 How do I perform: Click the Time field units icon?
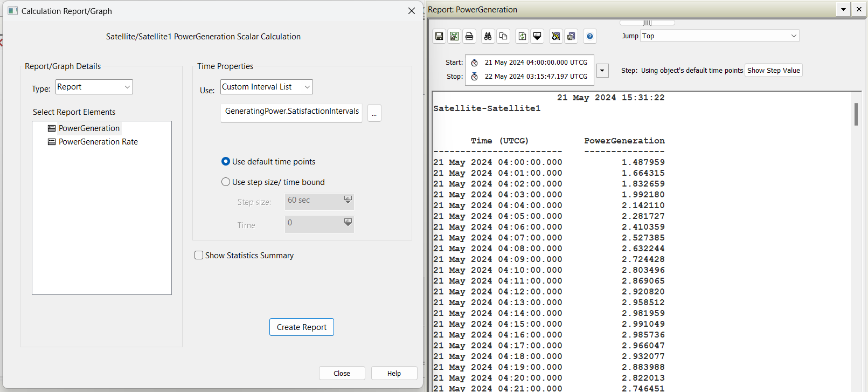(x=348, y=223)
